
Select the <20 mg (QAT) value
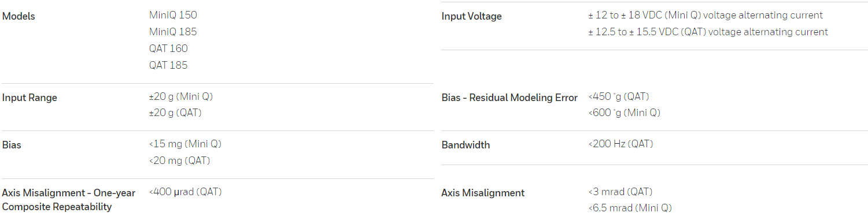pos(179,160)
